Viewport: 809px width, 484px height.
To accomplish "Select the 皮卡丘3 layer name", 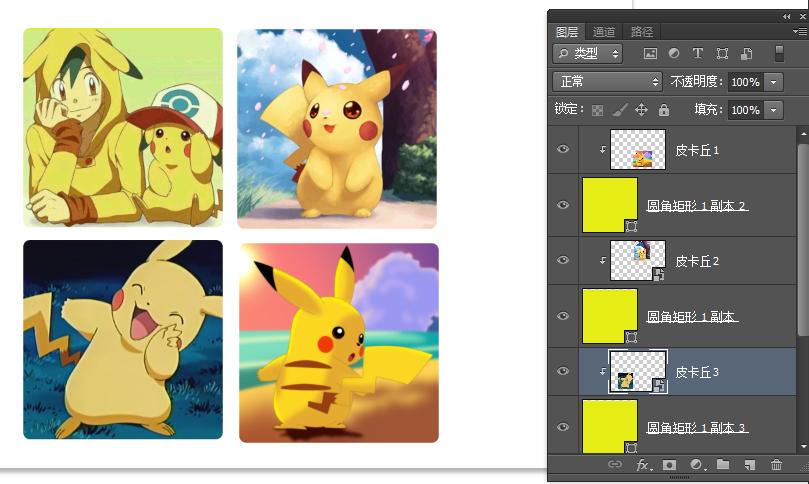I will [697, 372].
